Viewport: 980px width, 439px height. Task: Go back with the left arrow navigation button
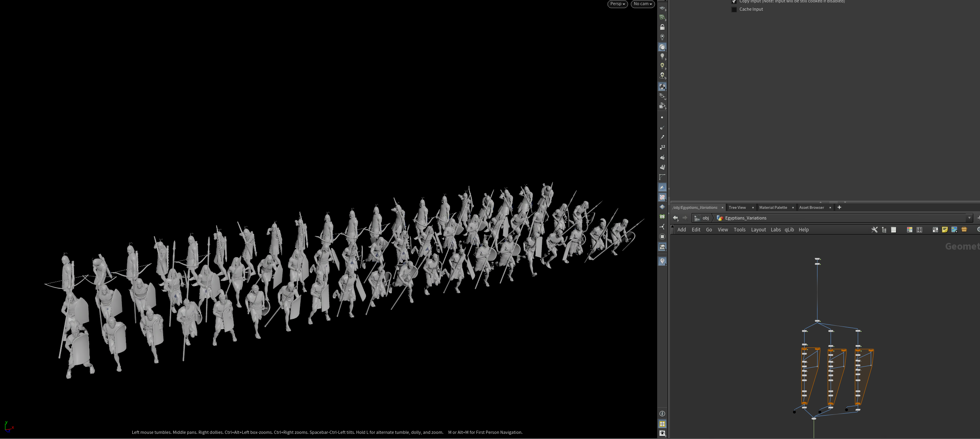click(x=675, y=218)
